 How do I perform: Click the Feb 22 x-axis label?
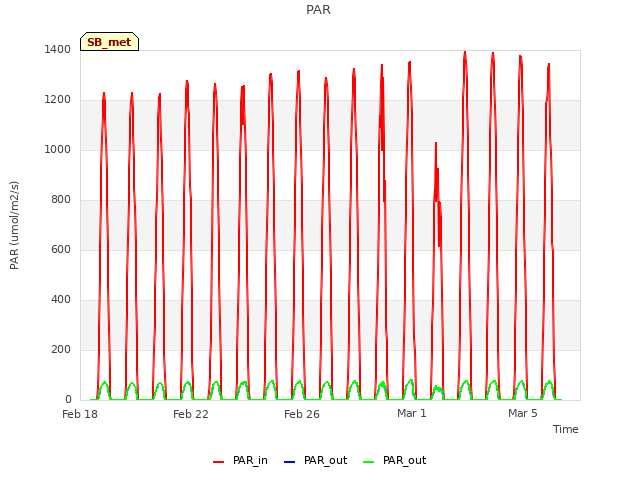click(x=191, y=414)
